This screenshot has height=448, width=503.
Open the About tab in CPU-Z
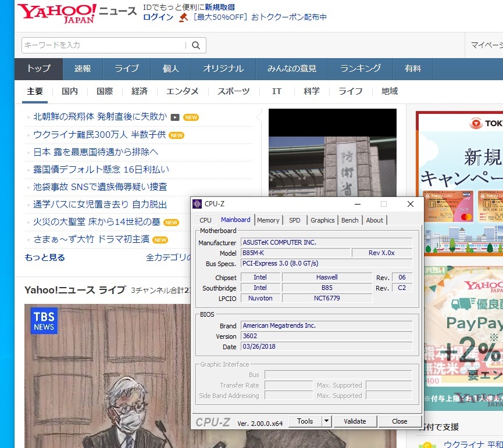(374, 220)
